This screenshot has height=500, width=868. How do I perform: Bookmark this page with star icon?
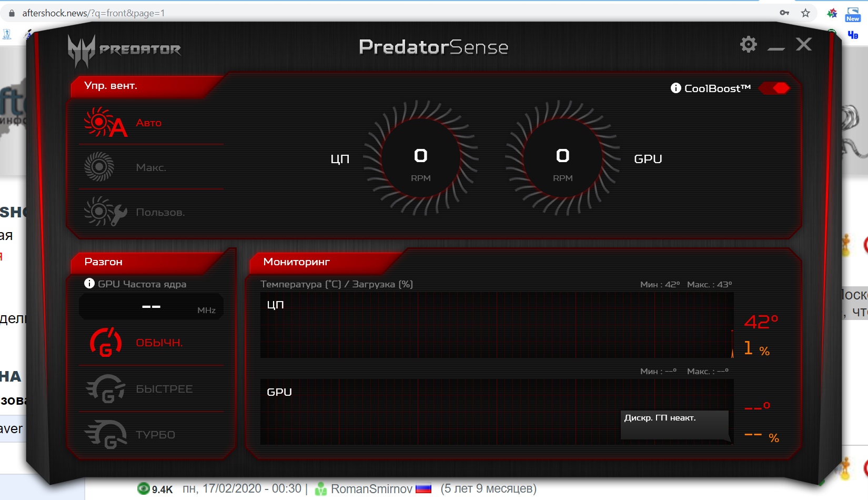click(x=805, y=13)
